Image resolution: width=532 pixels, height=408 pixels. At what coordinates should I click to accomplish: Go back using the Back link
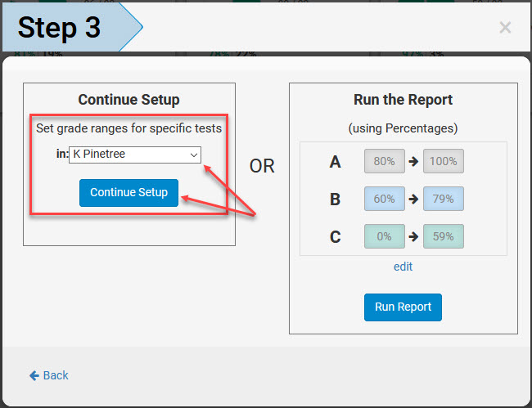click(49, 375)
